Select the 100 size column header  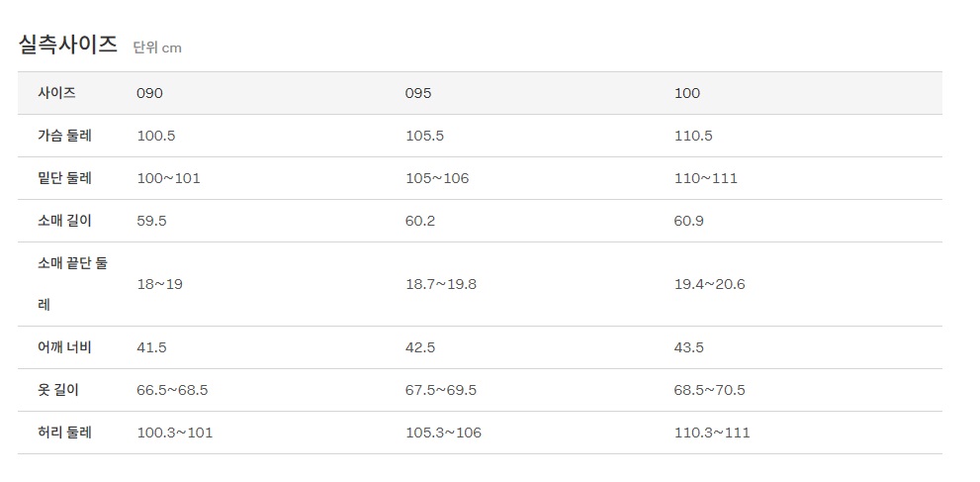tap(686, 93)
